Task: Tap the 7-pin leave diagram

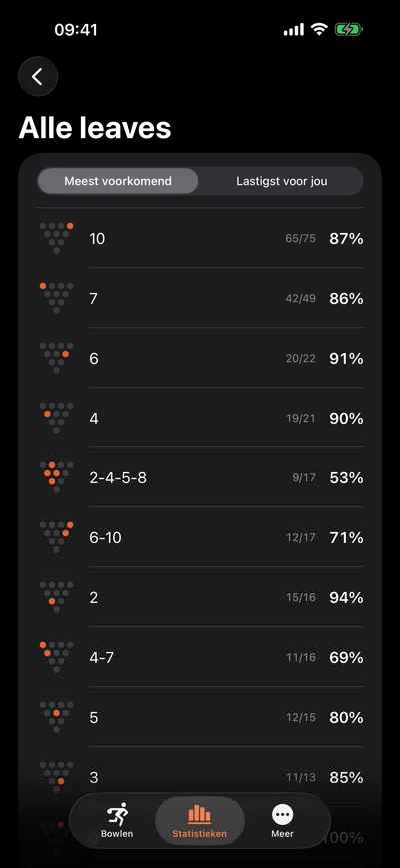Action: (x=57, y=298)
